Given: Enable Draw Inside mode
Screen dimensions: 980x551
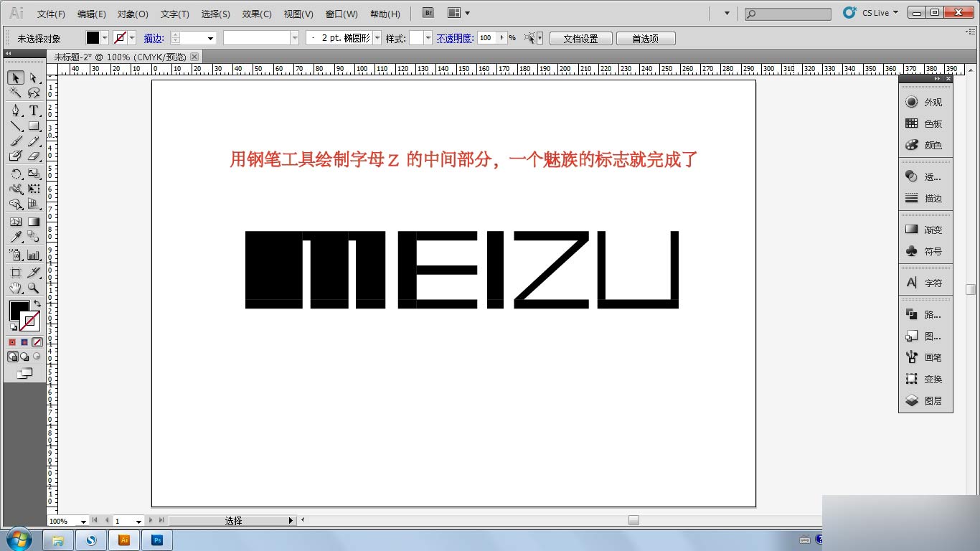Looking at the screenshot, I should tap(37, 357).
